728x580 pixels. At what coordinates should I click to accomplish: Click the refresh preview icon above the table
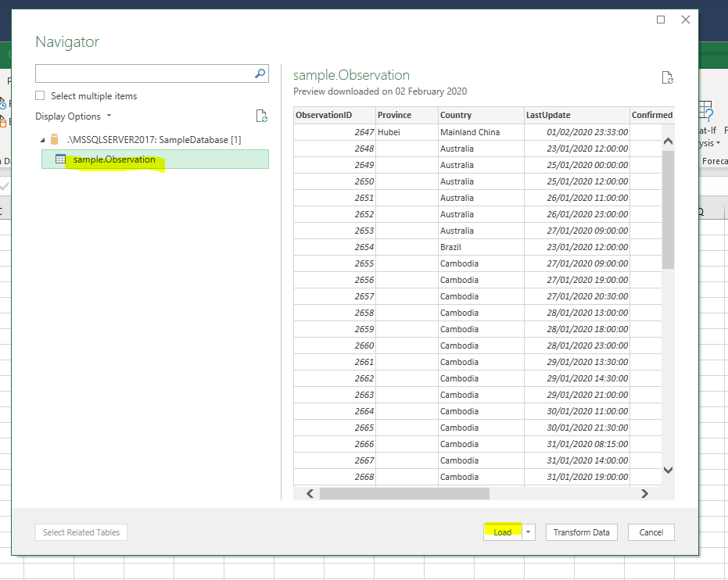(x=667, y=77)
